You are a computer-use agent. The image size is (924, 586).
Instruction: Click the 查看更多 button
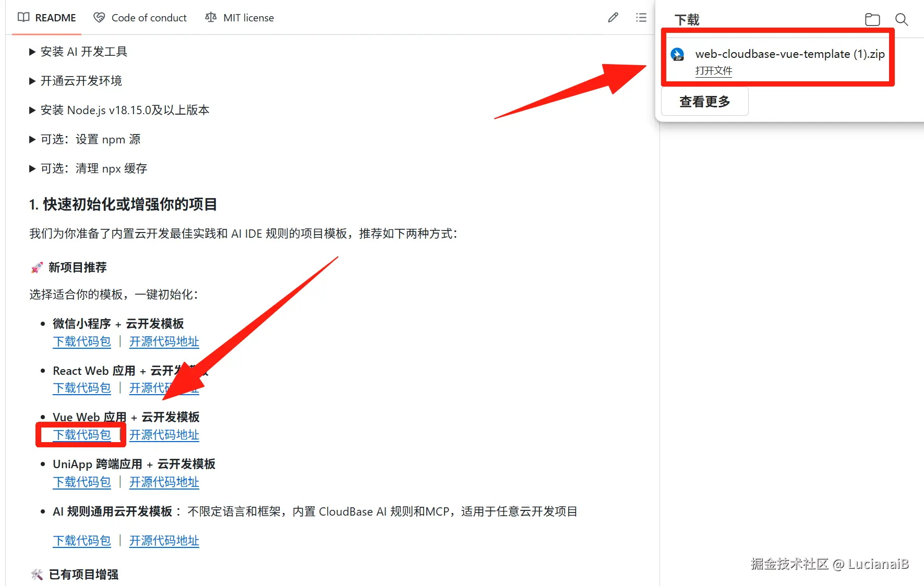(705, 101)
